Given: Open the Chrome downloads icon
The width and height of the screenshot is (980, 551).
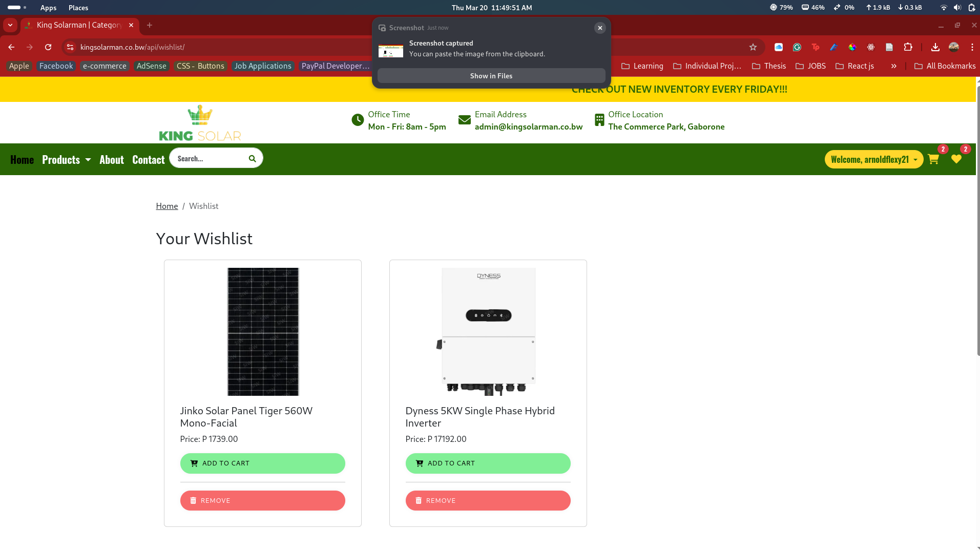Looking at the screenshot, I should coord(935,47).
